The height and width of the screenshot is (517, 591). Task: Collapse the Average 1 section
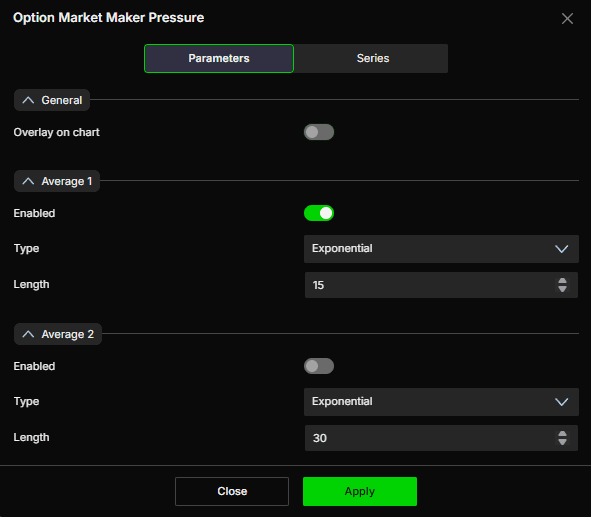tap(57, 181)
